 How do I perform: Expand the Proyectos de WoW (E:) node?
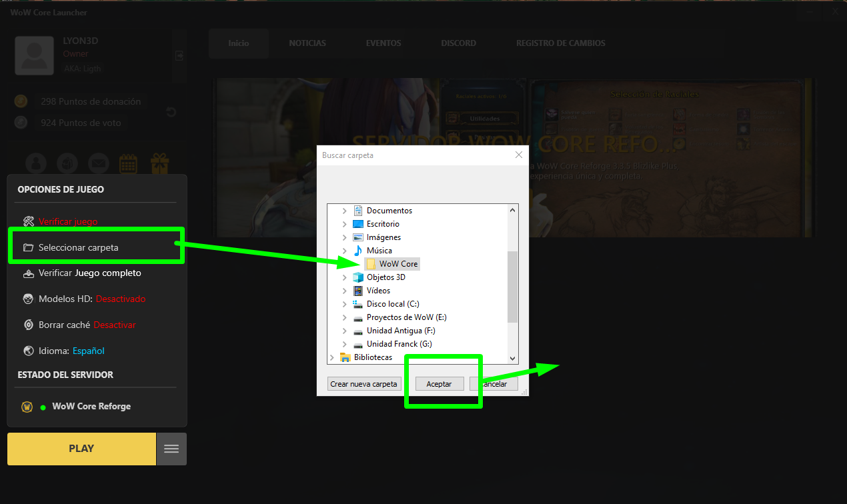[x=344, y=317]
